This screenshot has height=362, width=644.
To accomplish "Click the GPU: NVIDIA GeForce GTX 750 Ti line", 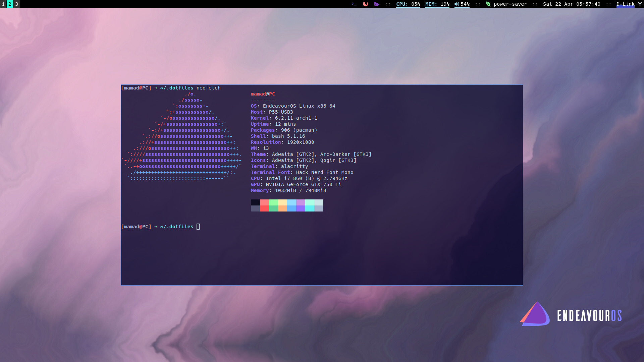I will coord(296,184).
